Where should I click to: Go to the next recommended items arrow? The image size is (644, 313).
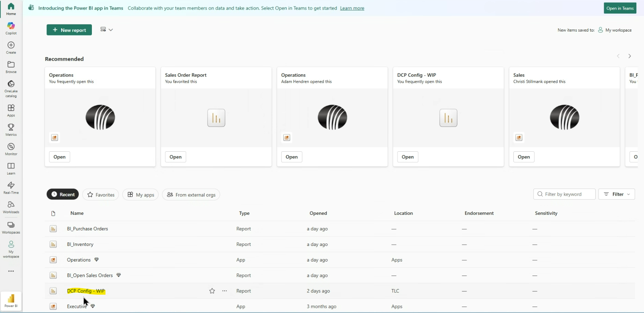630,56
